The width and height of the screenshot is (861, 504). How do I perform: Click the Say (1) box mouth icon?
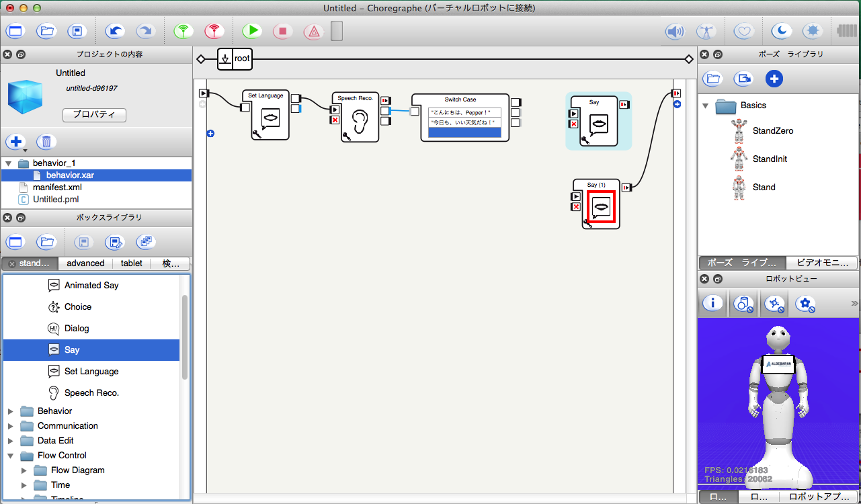(601, 206)
